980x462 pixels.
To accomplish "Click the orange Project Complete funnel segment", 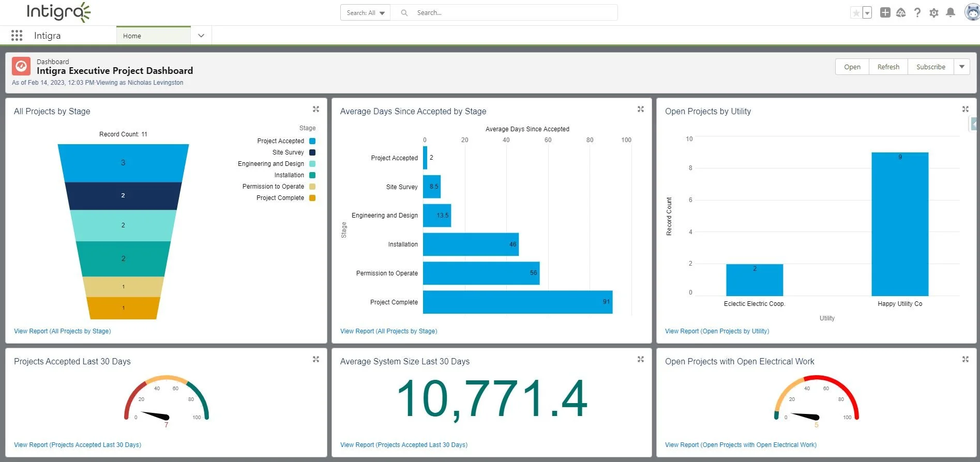I will (x=123, y=308).
